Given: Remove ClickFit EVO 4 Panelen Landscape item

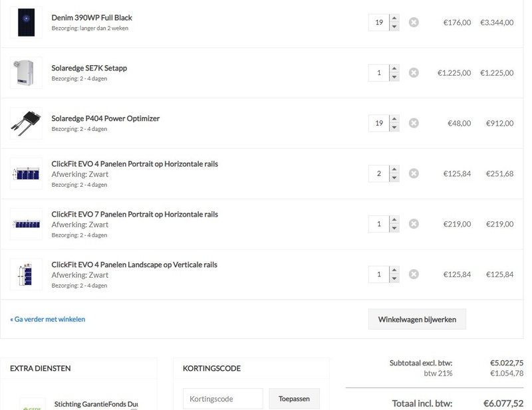Looking at the screenshot, I should tap(414, 274).
